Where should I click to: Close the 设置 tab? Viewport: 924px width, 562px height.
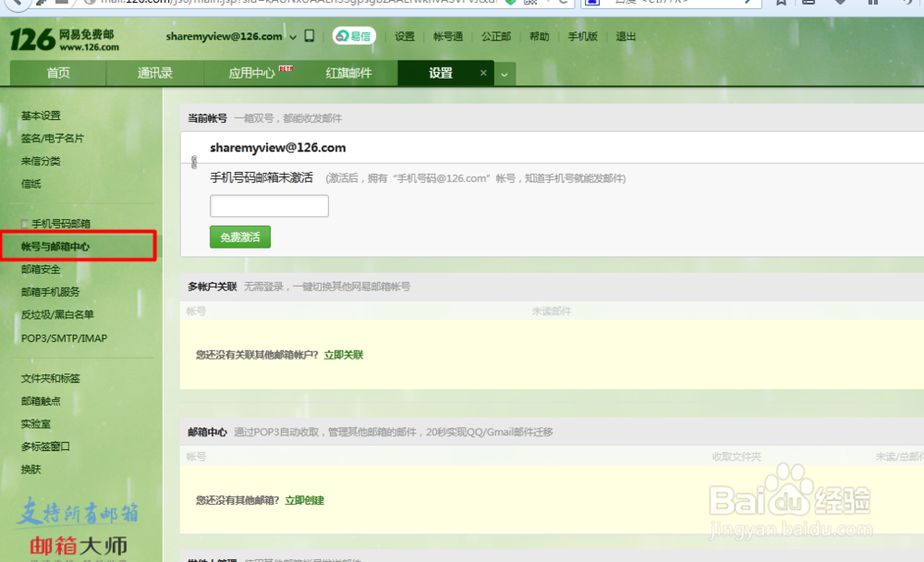coord(483,72)
